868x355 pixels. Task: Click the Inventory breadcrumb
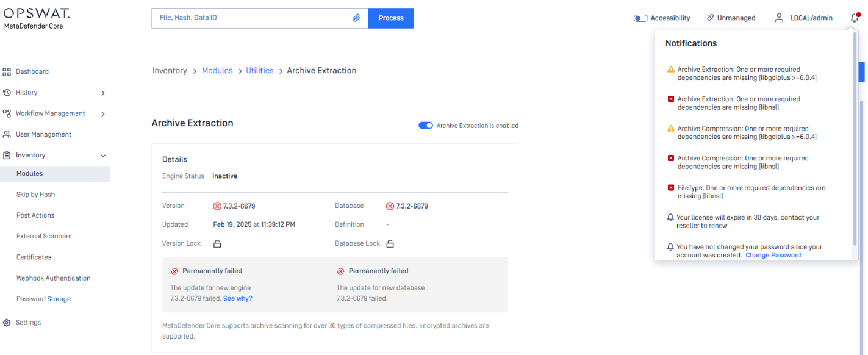[x=170, y=71]
